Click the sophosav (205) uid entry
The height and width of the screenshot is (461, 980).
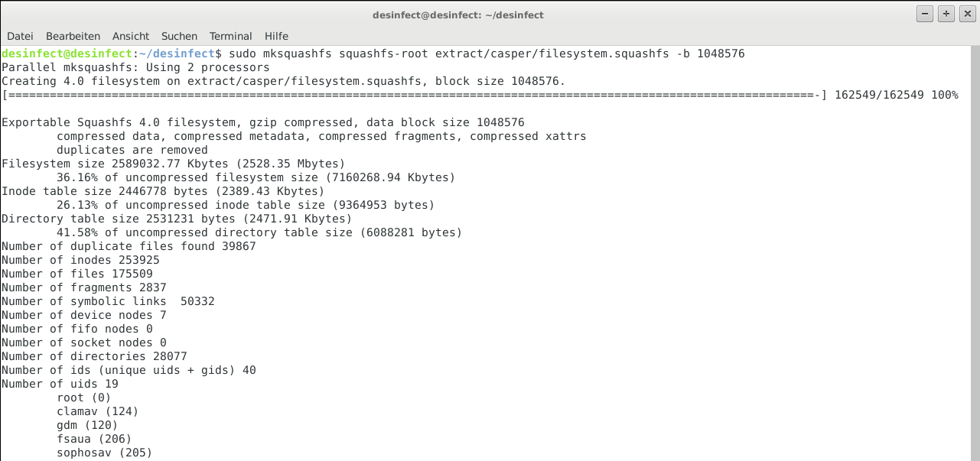pyautogui.click(x=105, y=453)
